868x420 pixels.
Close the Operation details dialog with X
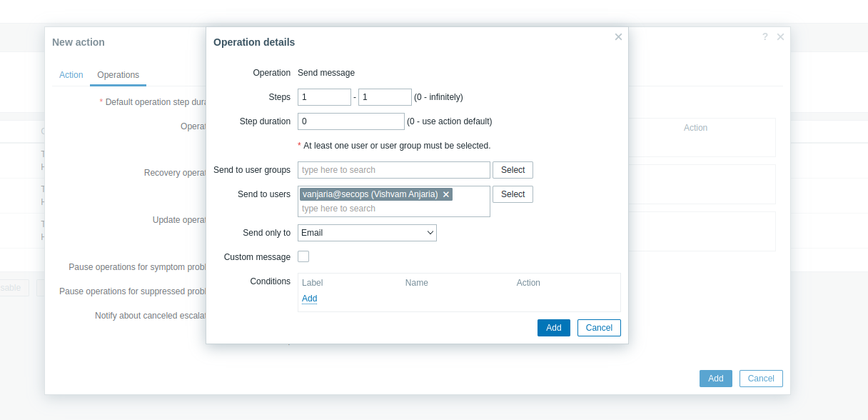618,36
